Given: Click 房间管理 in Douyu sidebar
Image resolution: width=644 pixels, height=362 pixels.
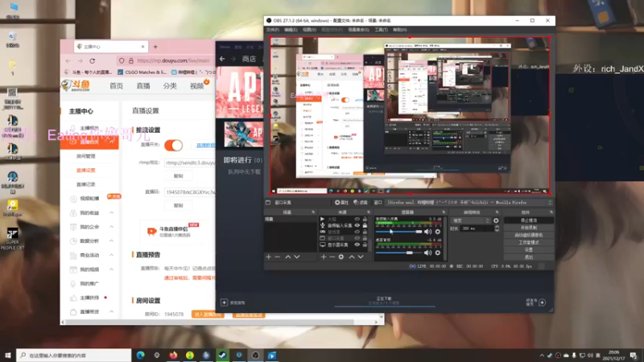Looking at the screenshot, I should (86, 156).
